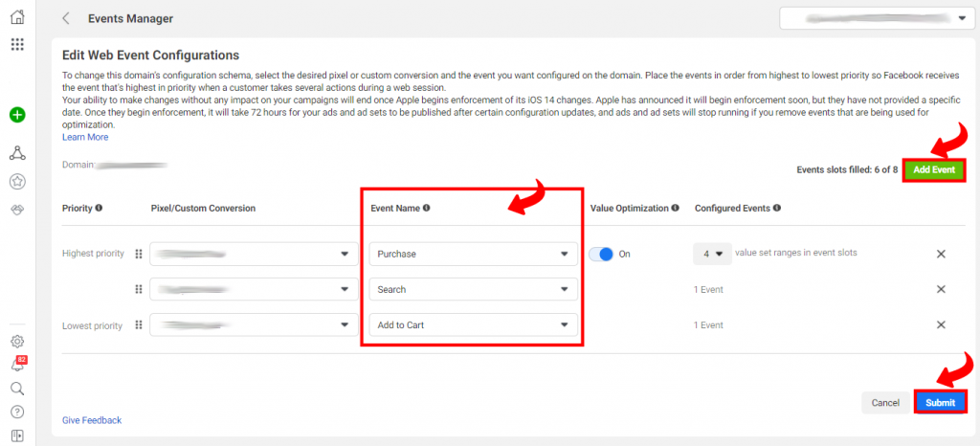Remove the Add to Cart event row
Image resolution: width=980 pixels, height=446 pixels.
941,324
